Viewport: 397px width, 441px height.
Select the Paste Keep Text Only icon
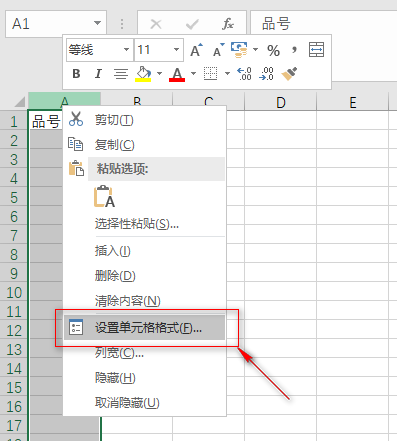[104, 197]
